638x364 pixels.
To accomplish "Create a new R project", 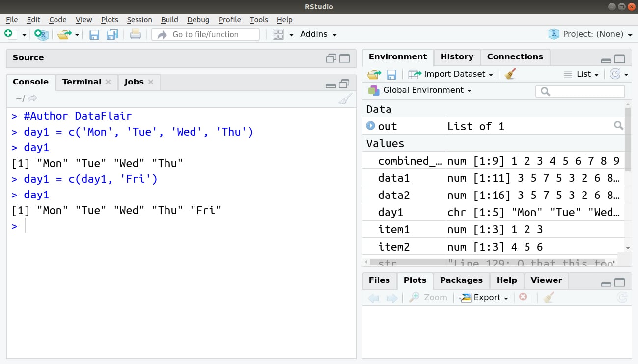I will [42, 34].
